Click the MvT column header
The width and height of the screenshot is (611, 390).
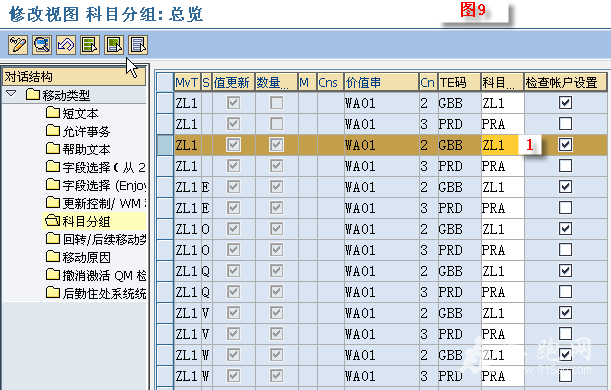point(187,82)
